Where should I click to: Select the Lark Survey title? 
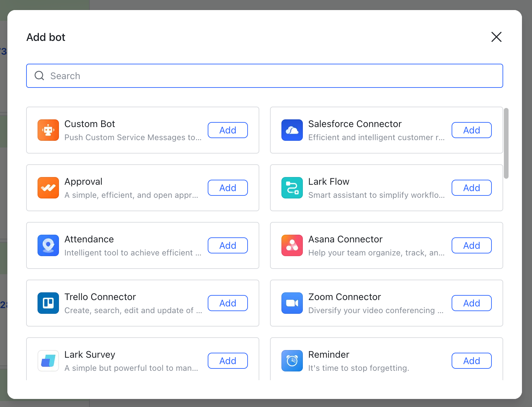pyautogui.click(x=90, y=355)
